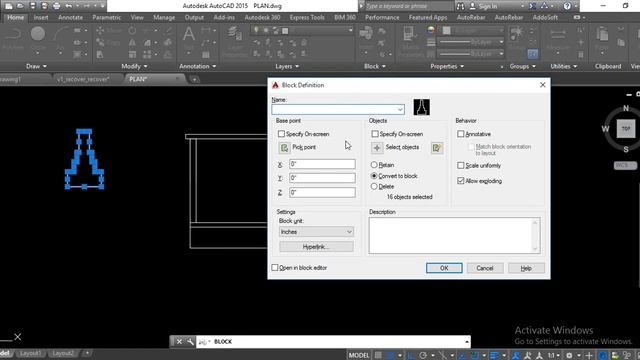Click the command line customize wrench icon

click(190, 342)
